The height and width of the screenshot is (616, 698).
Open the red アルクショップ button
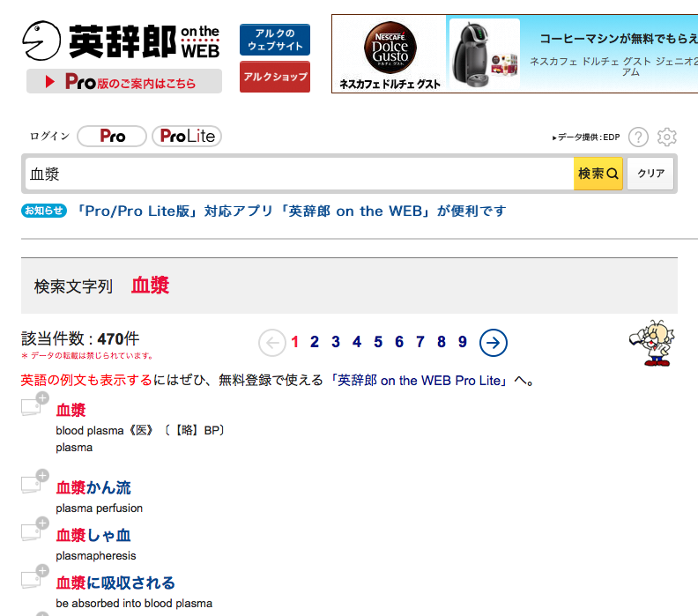[275, 77]
